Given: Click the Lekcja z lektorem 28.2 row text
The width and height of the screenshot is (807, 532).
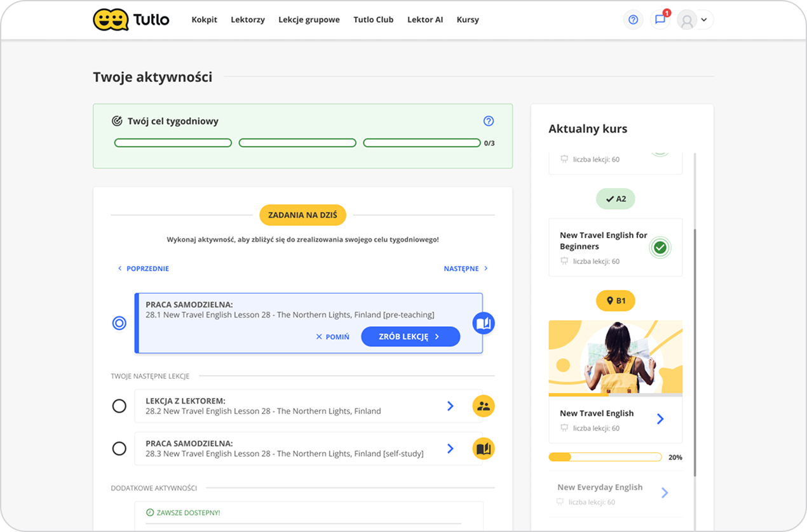Looking at the screenshot, I should [x=263, y=406].
